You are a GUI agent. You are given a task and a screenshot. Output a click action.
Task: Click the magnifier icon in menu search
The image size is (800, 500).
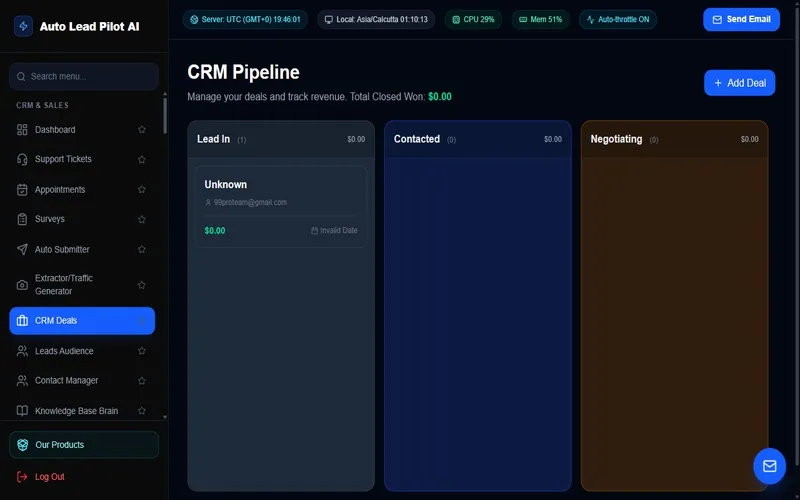pyautogui.click(x=21, y=77)
